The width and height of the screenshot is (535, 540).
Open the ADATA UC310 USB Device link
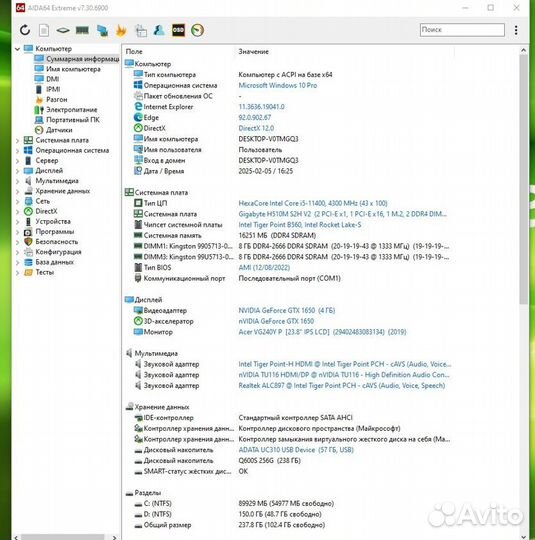[x=296, y=450]
